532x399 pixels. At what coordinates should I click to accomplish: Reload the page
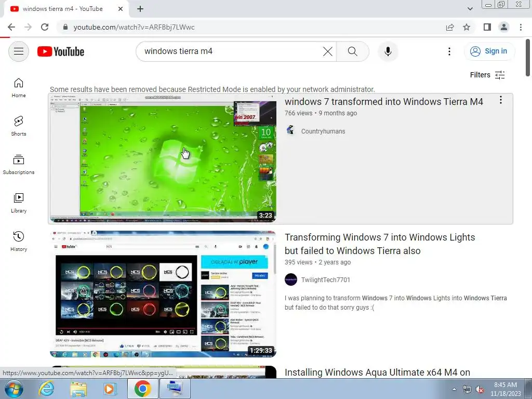45,27
